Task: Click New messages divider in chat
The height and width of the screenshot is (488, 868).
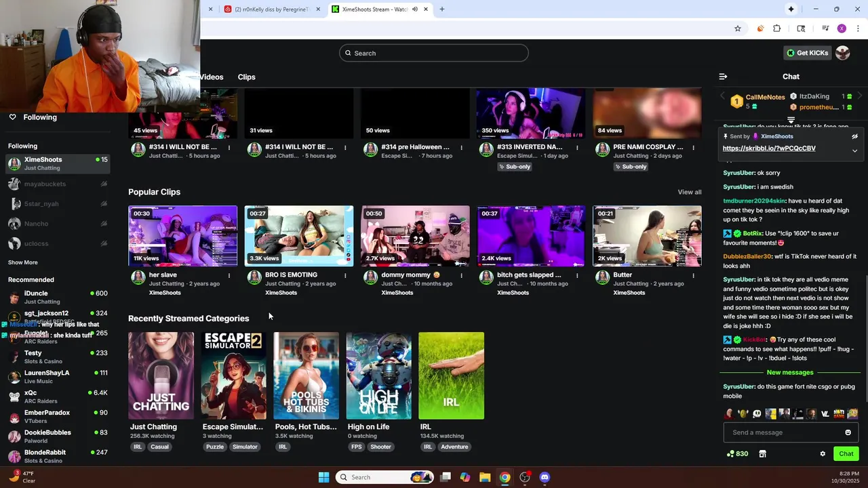Action: pyautogui.click(x=790, y=373)
